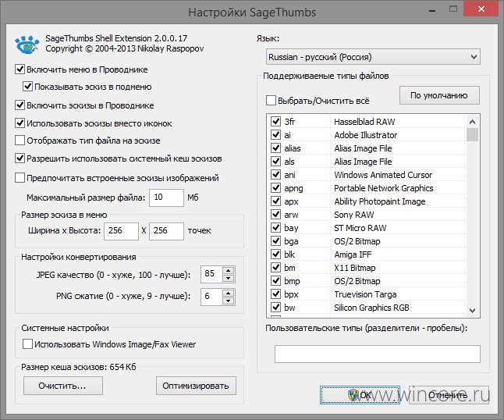Click the max file size field (10)

click(166, 198)
